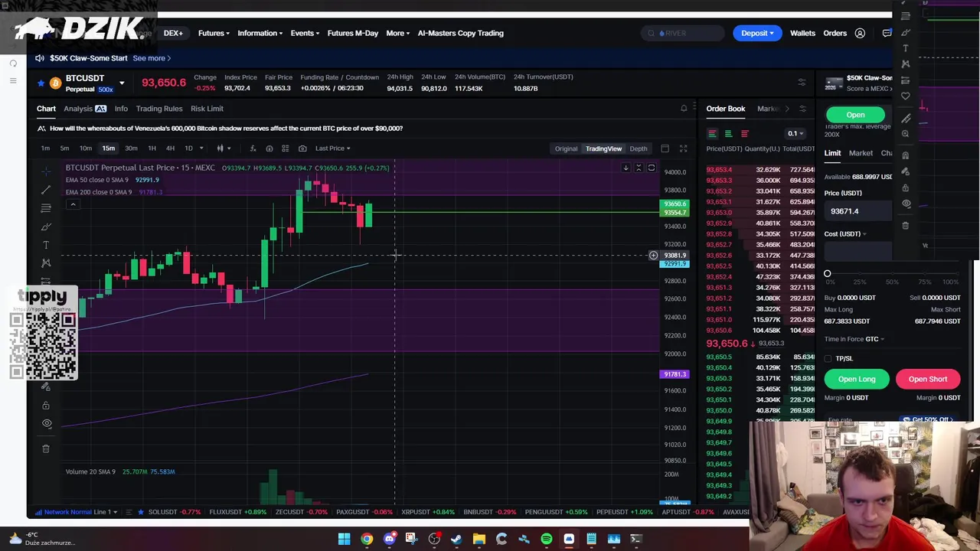Open Discord from the taskbar
This screenshot has height=551, width=980.
click(390, 539)
